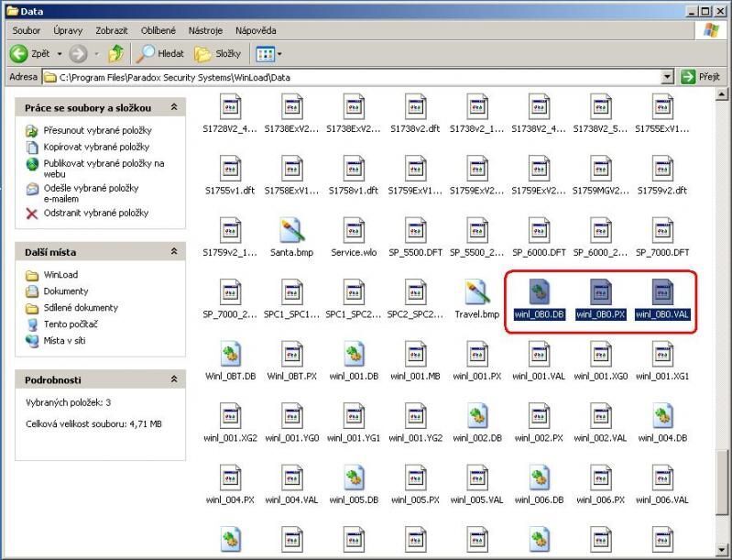Open the views dropdown in toolbar
Viewport: 732px width, 560px height.
[x=268, y=54]
